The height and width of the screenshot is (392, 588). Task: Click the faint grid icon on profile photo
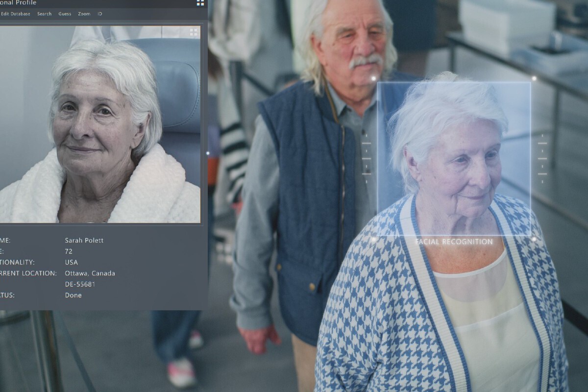pos(194,32)
